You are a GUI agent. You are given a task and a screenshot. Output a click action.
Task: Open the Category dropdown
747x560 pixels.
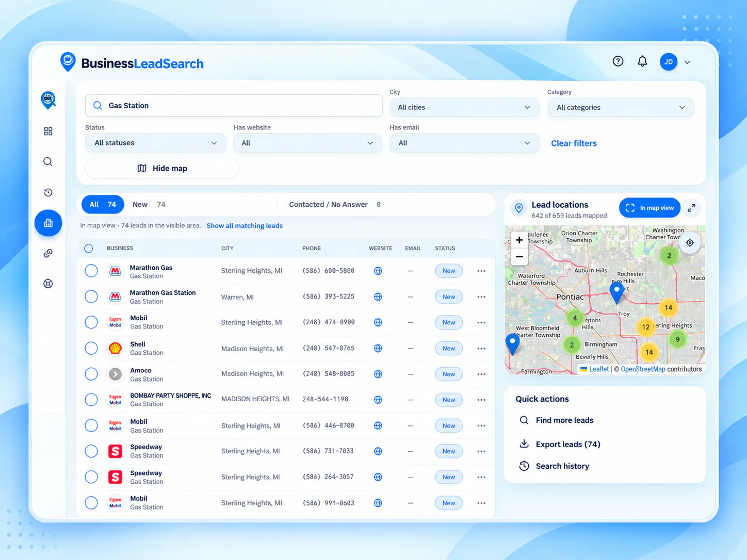coord(621,107)
